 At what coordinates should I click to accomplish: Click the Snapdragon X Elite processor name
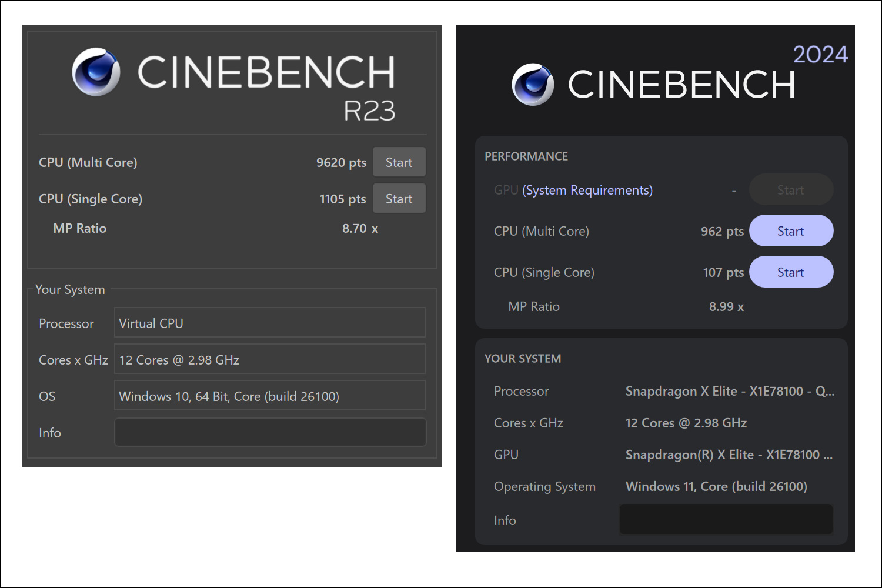[730, 392]
